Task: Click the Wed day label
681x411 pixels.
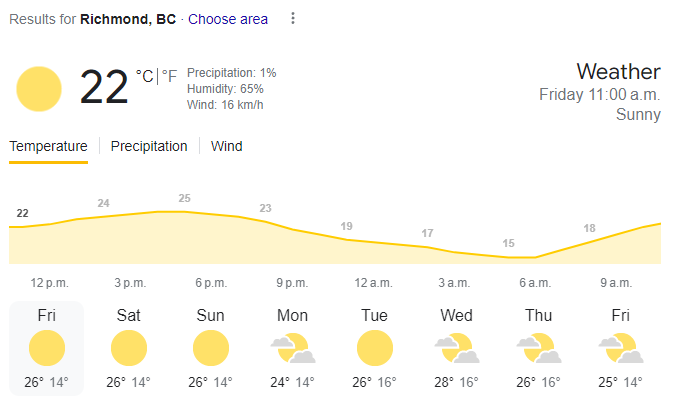Action: click(456, 315)
